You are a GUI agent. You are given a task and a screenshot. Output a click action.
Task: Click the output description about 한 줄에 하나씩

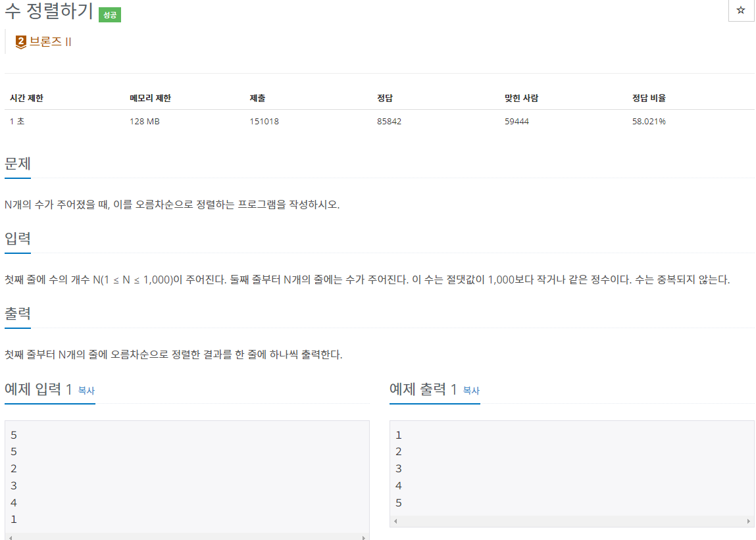pyautogui.click(x=174, y=355)
